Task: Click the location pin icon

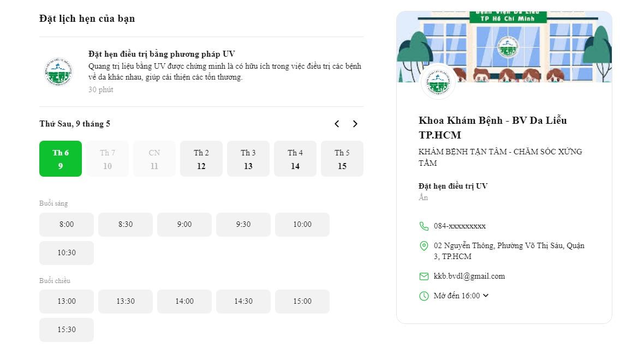Action: 424,246
